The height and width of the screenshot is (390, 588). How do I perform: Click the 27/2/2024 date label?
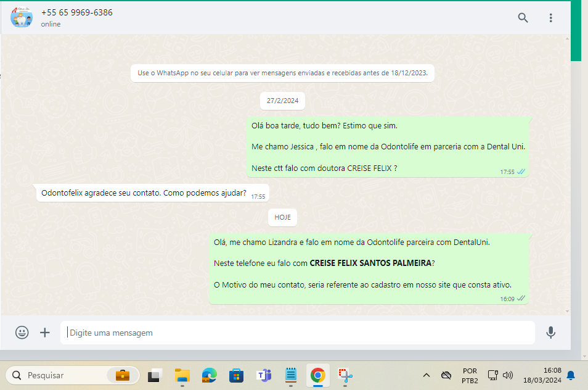coord(282,101)
